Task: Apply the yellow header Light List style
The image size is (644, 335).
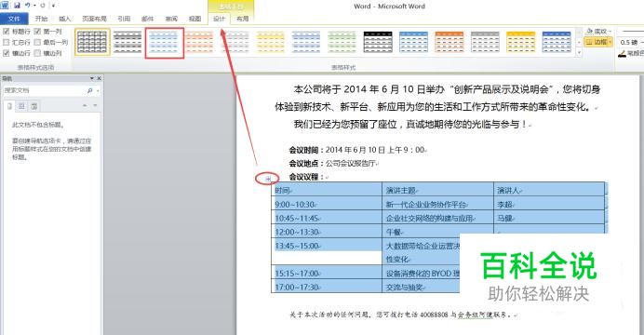Action: click(x=521, y=42)
